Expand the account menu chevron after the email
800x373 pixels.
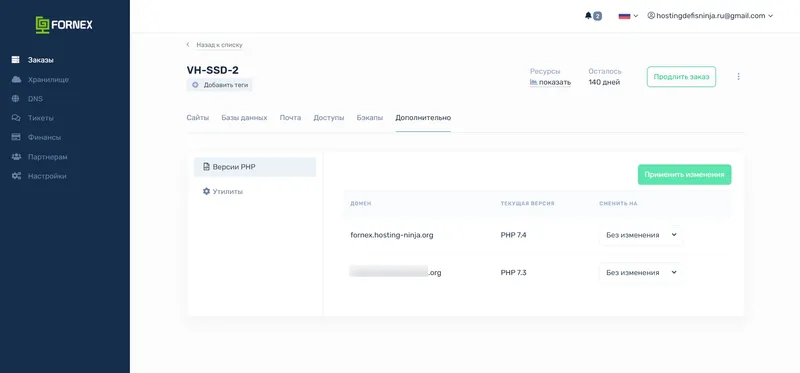point(770,16)
